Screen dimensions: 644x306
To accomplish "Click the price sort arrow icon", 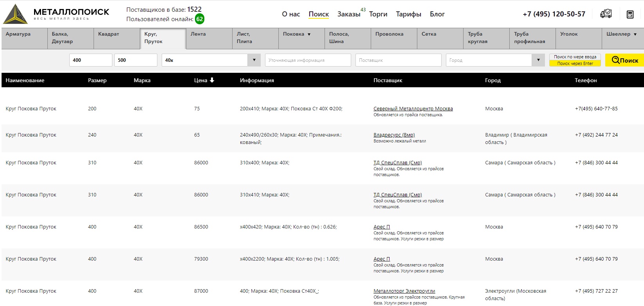I will point(212,80).
